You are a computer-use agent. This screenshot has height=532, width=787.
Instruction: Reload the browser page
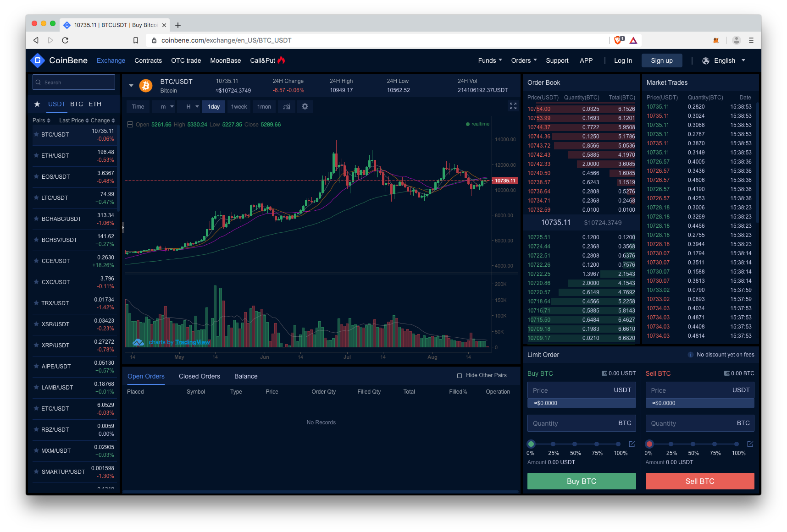click(65, 40)
